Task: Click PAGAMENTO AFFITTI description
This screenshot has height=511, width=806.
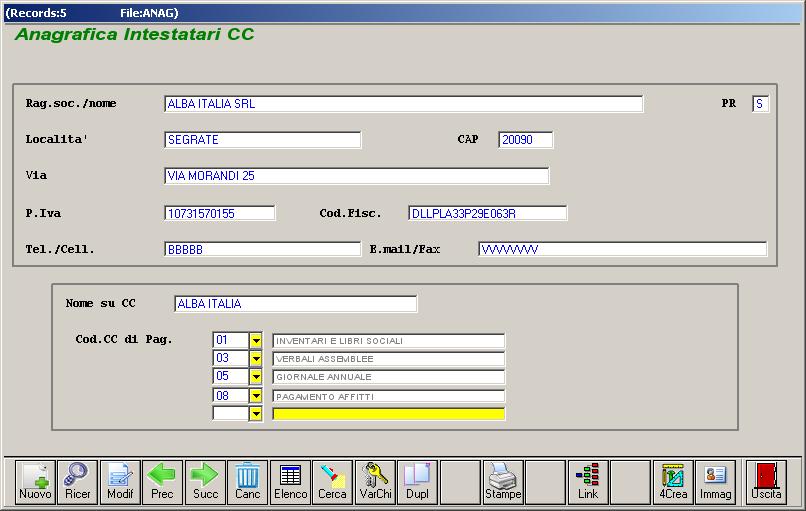Action: (x=389, y=396)
